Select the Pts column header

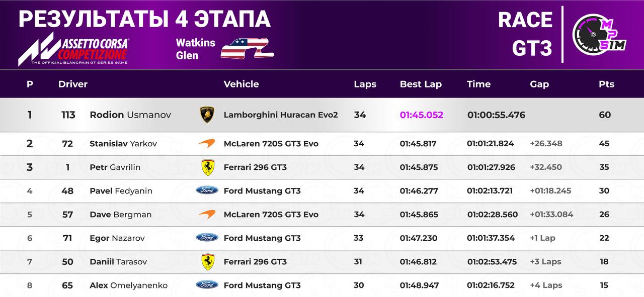[x=606, y=84]
